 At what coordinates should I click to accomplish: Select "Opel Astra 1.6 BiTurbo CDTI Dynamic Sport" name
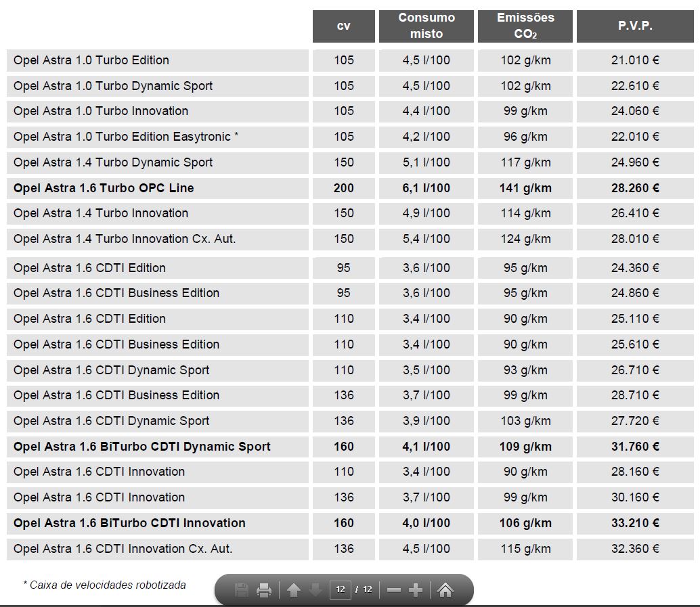click(142, 447)
